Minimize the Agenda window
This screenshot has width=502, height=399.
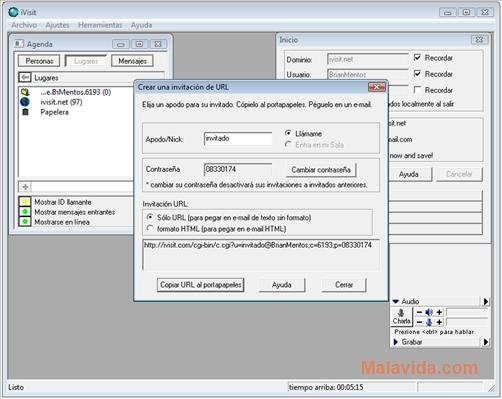point(121,44)
